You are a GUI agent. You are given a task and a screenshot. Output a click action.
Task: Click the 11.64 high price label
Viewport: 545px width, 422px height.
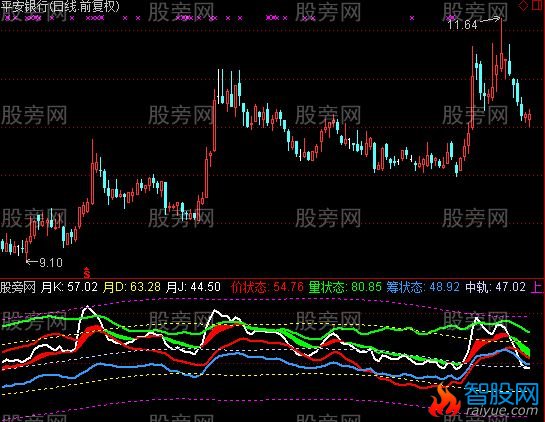pos(462,25)
